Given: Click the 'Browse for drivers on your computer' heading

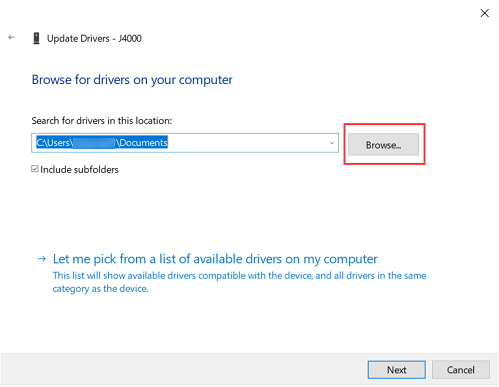Looking at the screenshot, I should [132, 80].
